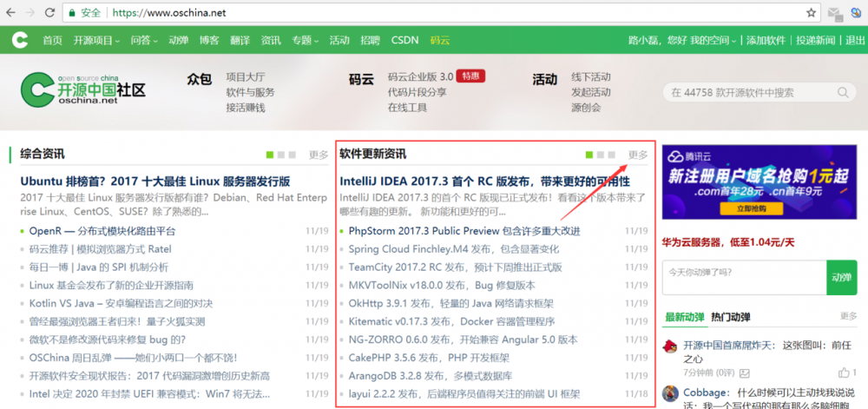Viewport: 868px width, 409px height.
Task: Click the browser address bar URL
Action: pos(169,13)
